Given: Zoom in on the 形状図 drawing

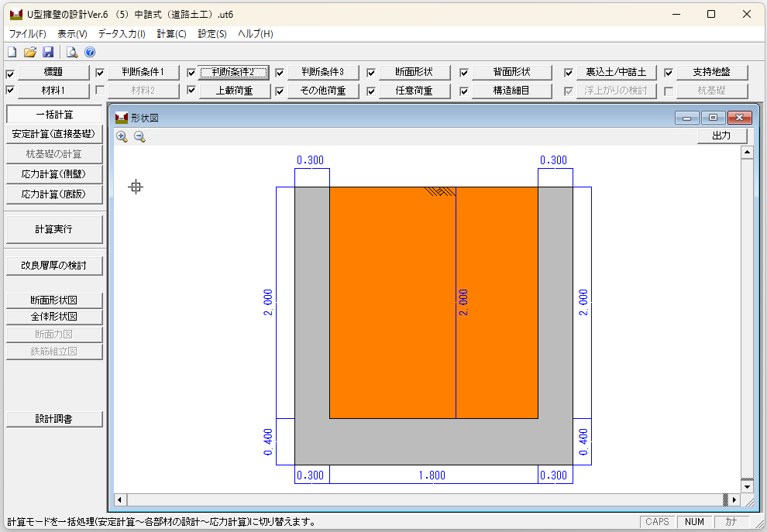Looking at the screenshot, I should 122,136.
